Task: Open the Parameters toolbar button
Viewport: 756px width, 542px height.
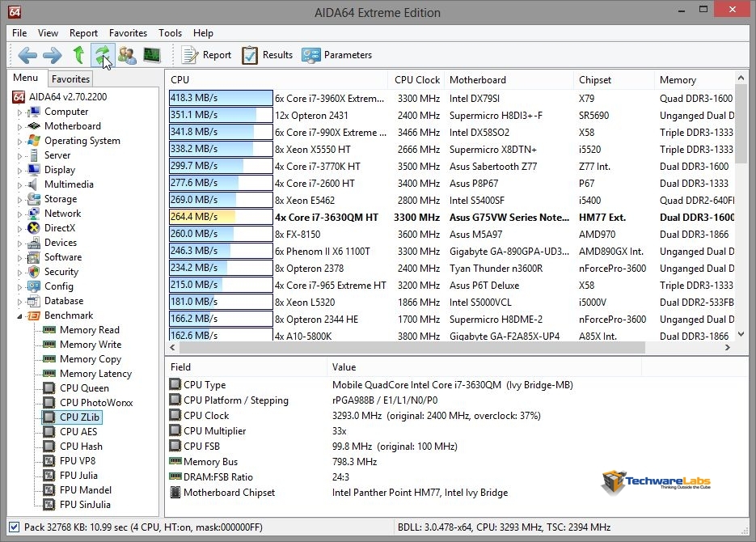Action: click(337, 55)
